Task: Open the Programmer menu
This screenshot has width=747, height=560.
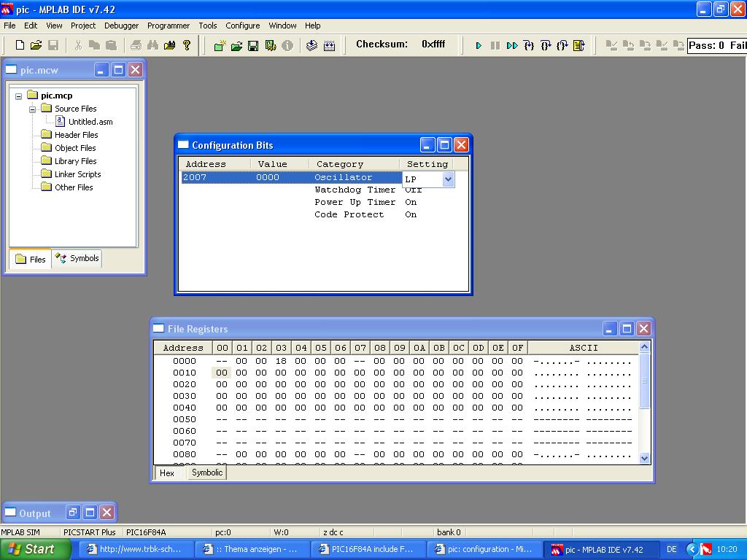Action: (169, 26)
